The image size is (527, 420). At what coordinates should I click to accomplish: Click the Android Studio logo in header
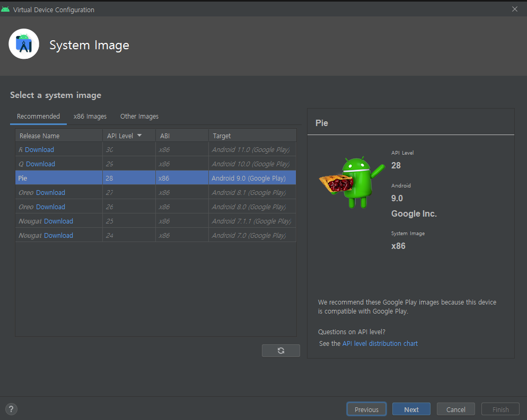(24, 44)
